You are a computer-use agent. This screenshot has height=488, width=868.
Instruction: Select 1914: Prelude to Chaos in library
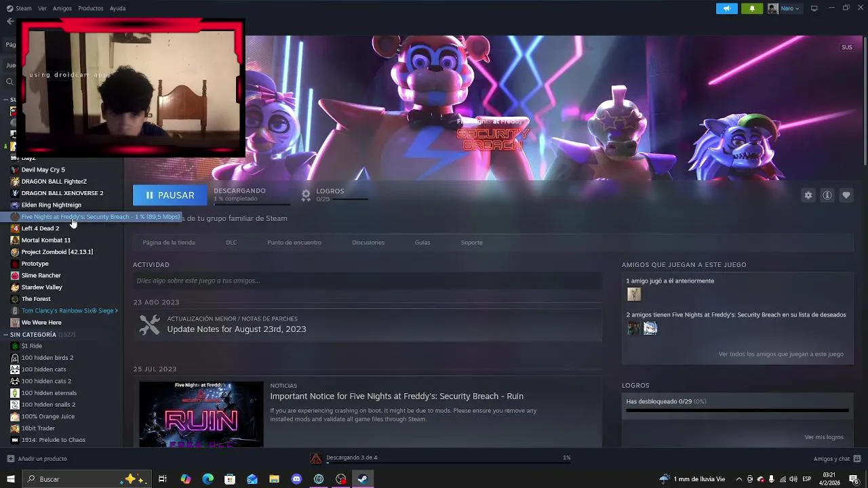53,440
